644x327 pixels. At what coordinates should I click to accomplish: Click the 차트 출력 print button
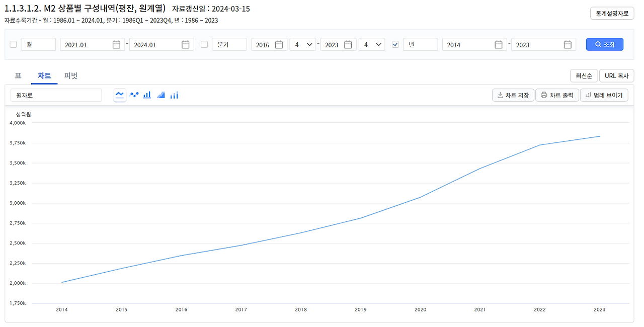point(557,95)
